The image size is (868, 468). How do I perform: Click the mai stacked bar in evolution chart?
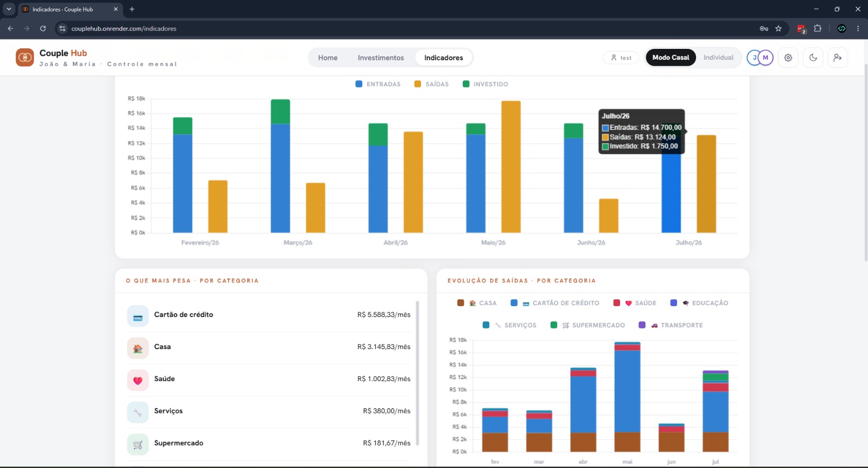coord(627,397)
